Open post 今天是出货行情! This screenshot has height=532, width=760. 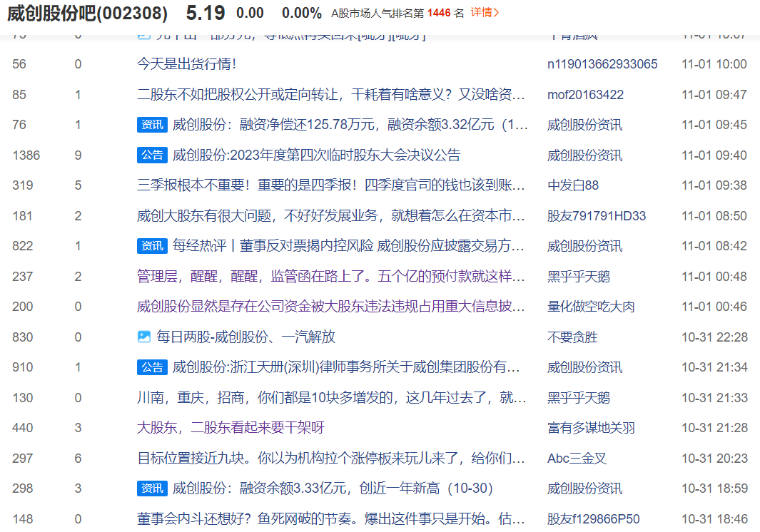point(186,64)
